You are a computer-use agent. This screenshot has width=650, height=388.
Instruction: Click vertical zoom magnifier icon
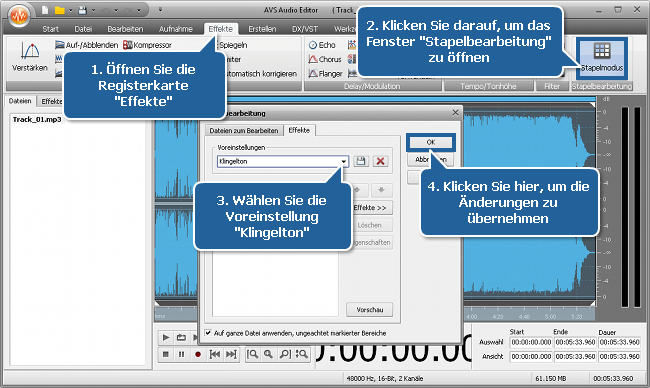pyautogui.click(x=301, y=354)
